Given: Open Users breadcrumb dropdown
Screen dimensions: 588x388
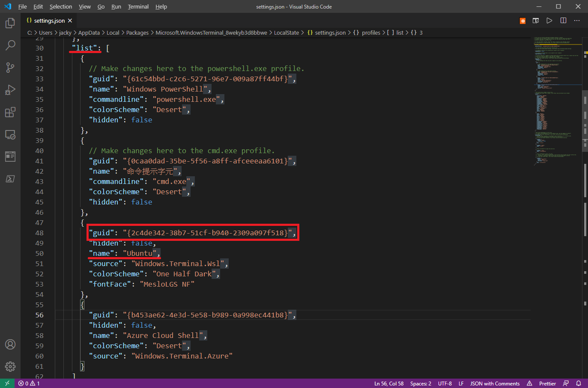Looking at the screenshot, I should pyautogui.click(x=46, y=33).
